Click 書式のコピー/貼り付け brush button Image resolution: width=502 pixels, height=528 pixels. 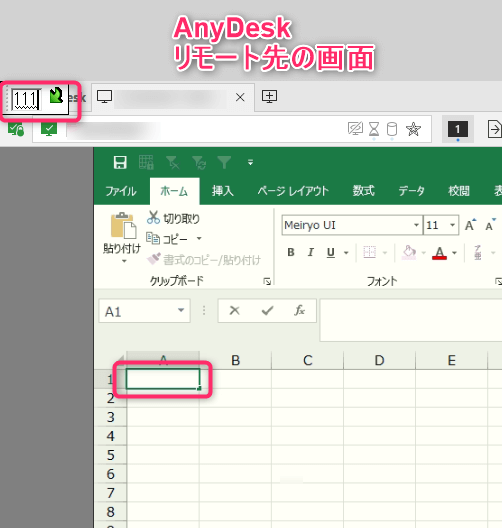pos(204,260)
